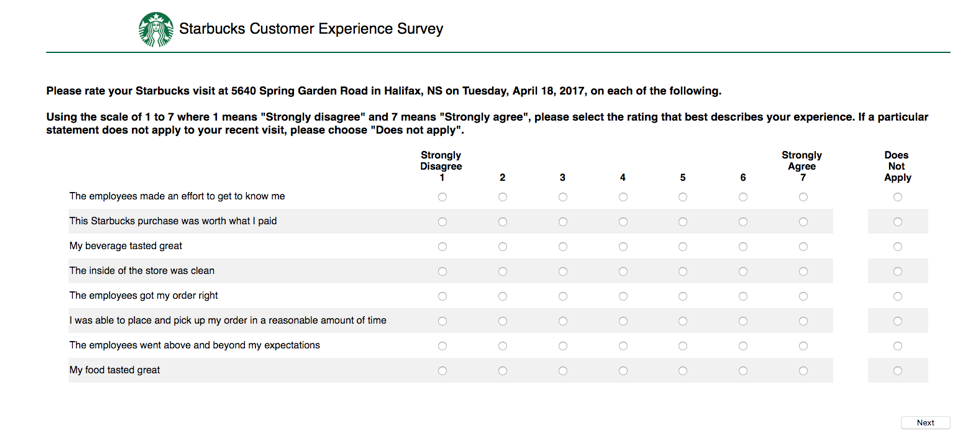The image size is (974, 447).
Task: Choose 1 for 'inside of the store was clean'
Action: coord(442,271)
